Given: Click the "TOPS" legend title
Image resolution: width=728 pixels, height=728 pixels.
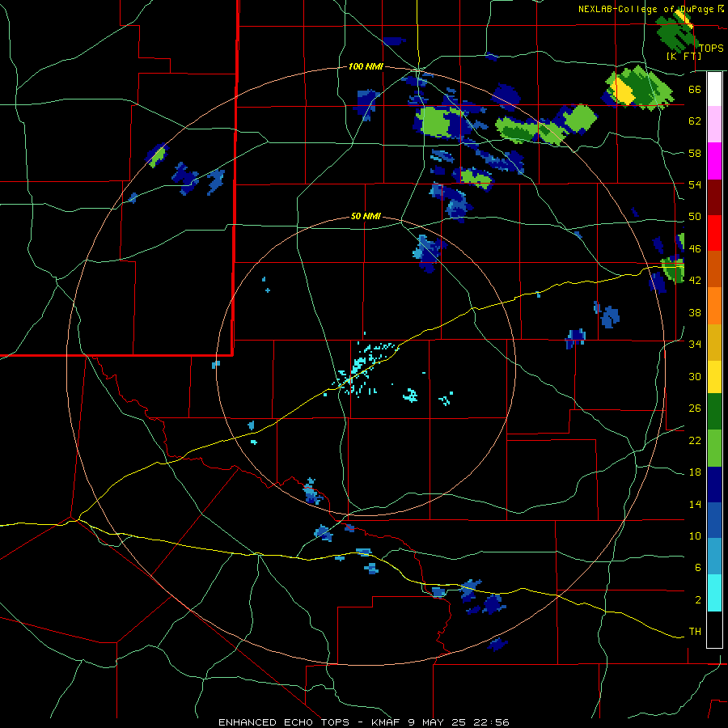Looking at the screenshot, I should (711, 49).
